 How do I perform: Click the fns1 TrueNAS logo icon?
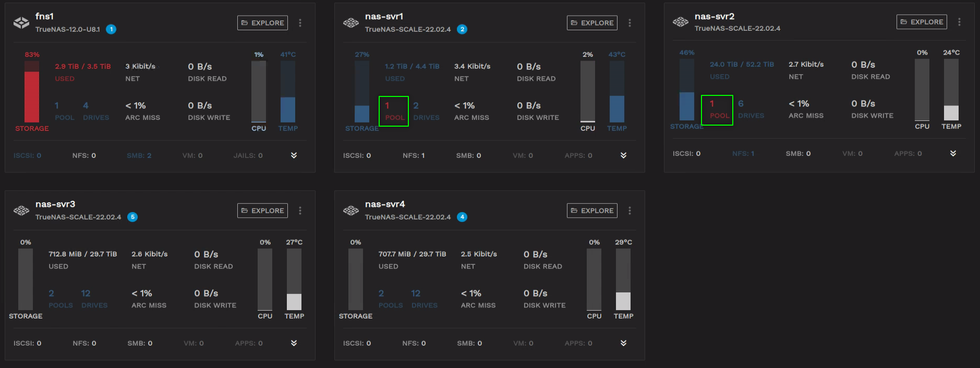[x=21, y=23]
